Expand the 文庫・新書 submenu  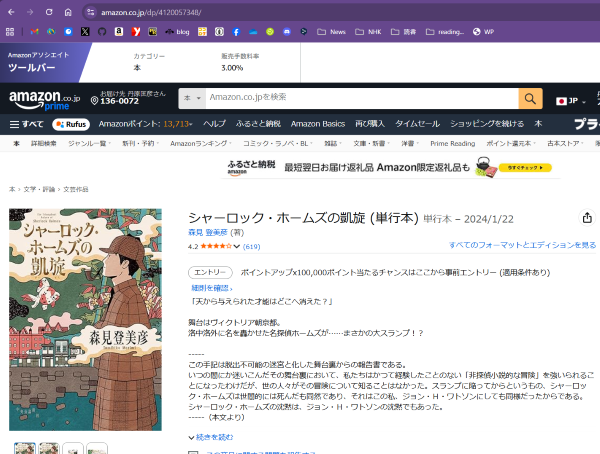click(371, 144)
